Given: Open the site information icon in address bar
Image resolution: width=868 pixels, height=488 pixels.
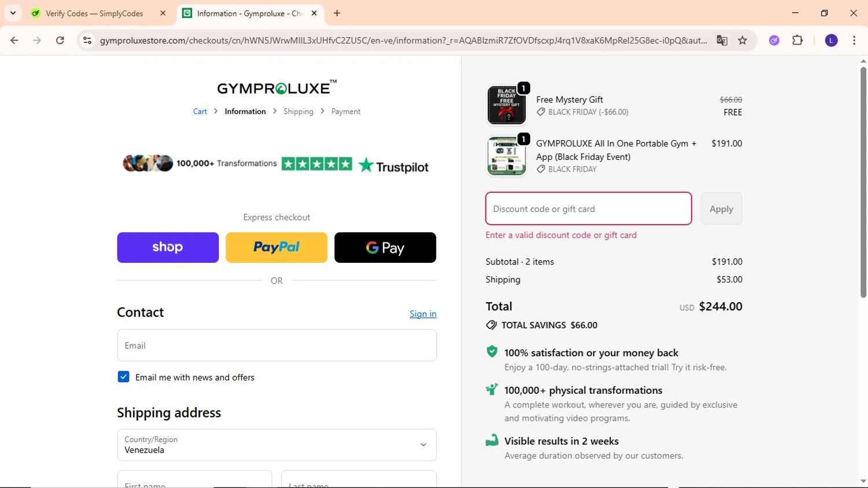Looking at the screenshot, I should (x=87, y=41).
